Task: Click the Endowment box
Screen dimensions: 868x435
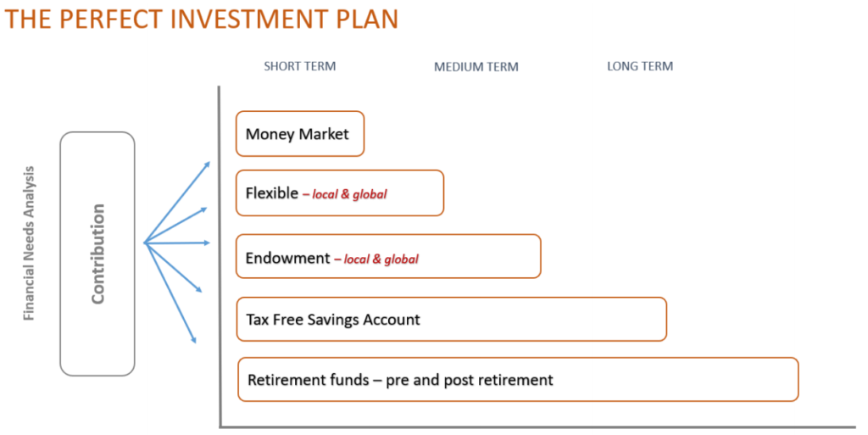Action: pyautogui.click(x=387, y=257)
